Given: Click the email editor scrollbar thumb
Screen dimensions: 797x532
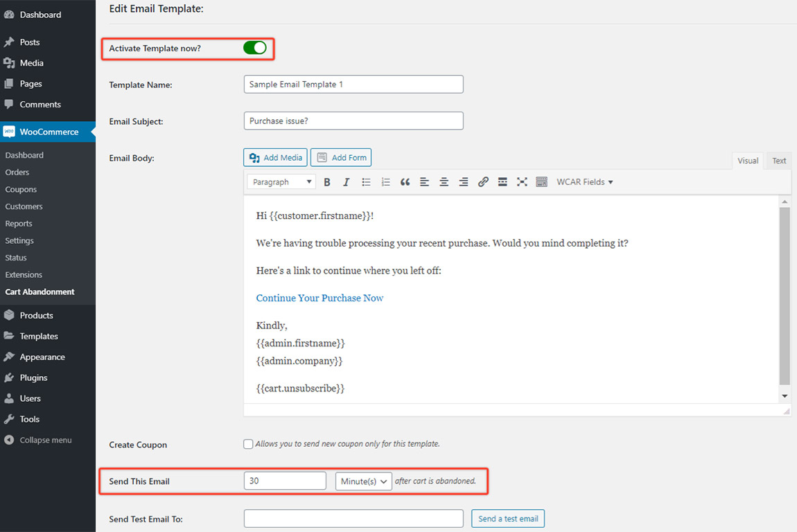Looking at the screenshot, I should pyautogui.click(x=785, y=296).
